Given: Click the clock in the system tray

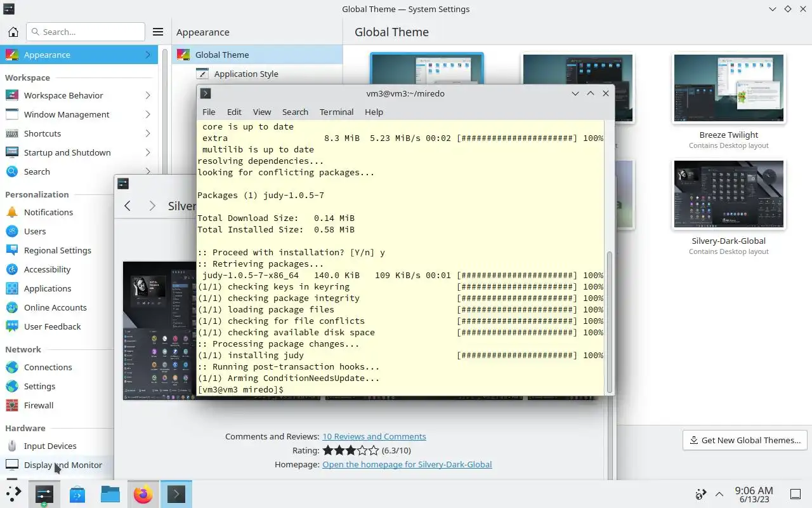Looking at the screenshot, I should click(x=754, y=494).
